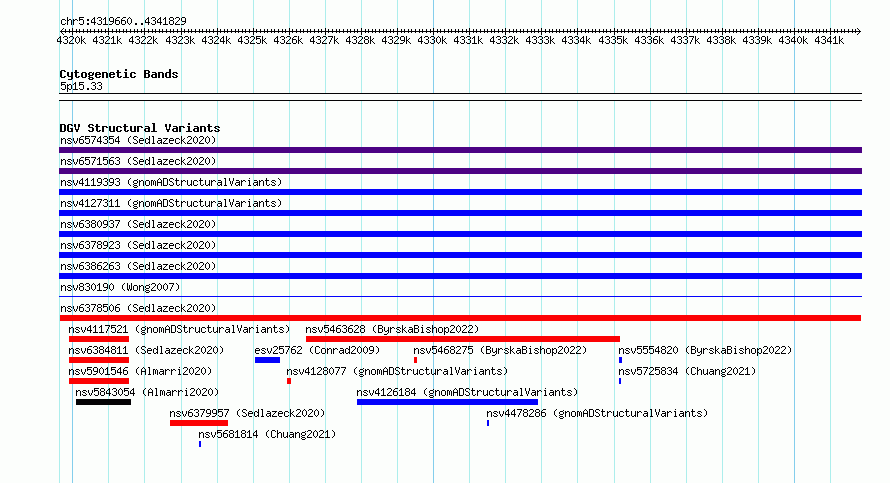Click the nsv5681814 (Chuang2021) label

(x=267, y=434)
